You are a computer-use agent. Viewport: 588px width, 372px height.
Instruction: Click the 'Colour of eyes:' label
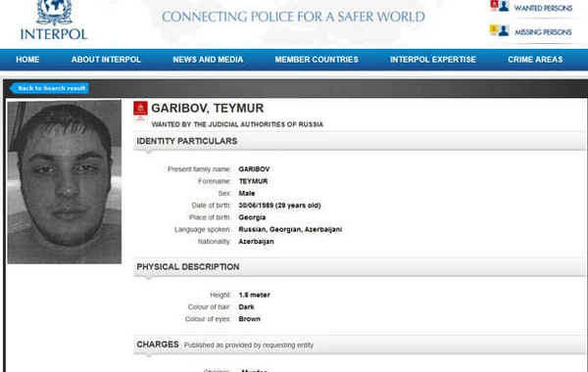208,319
